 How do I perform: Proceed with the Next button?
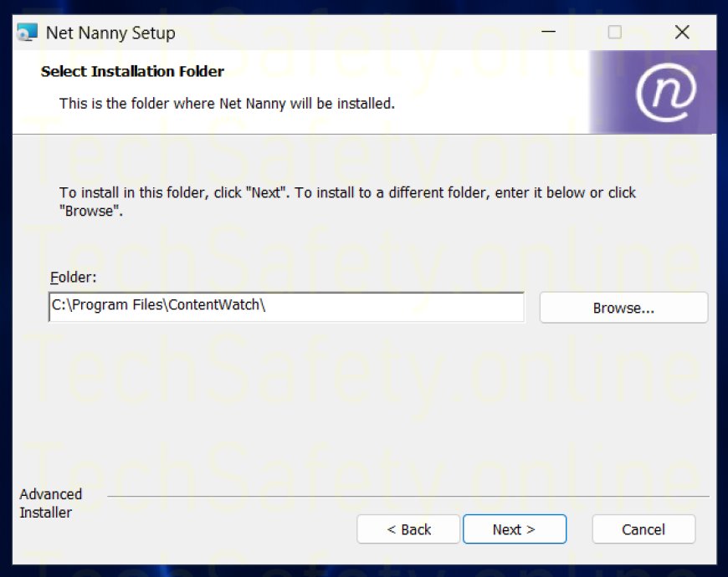[514, 529]
